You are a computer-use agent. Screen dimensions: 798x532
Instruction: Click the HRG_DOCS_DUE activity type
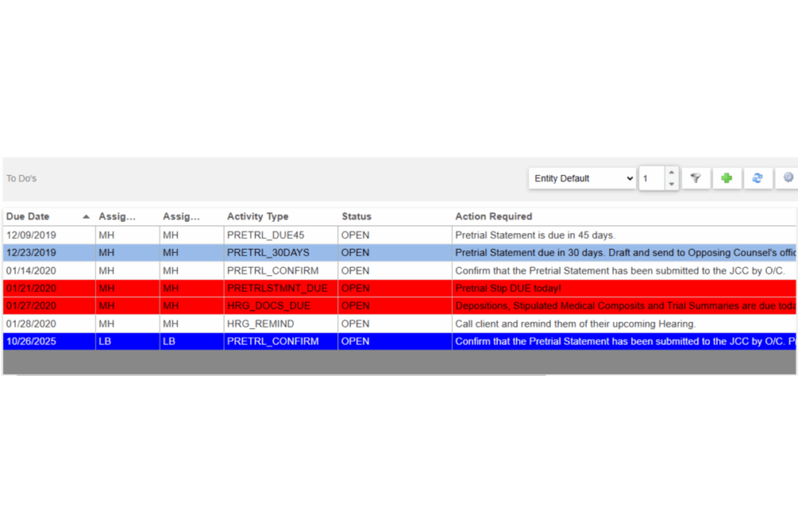tap(269, 306)
